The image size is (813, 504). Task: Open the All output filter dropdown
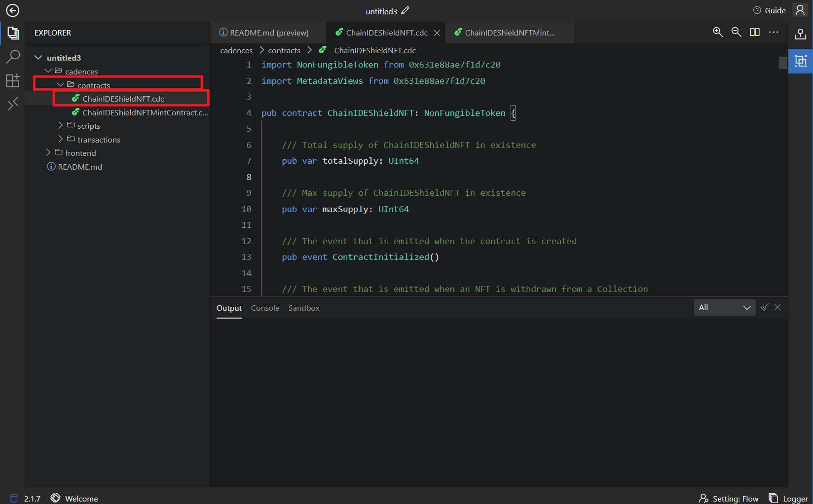tap(724, 308)
